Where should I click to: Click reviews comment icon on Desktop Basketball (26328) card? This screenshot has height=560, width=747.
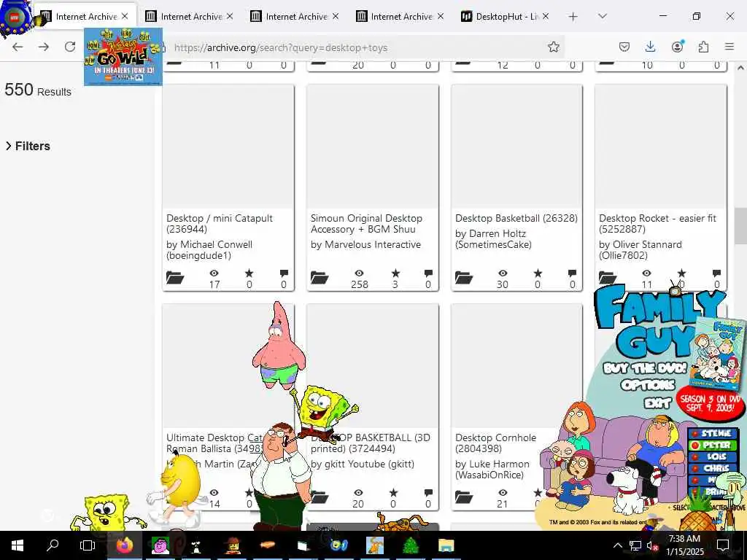point(572,273)
